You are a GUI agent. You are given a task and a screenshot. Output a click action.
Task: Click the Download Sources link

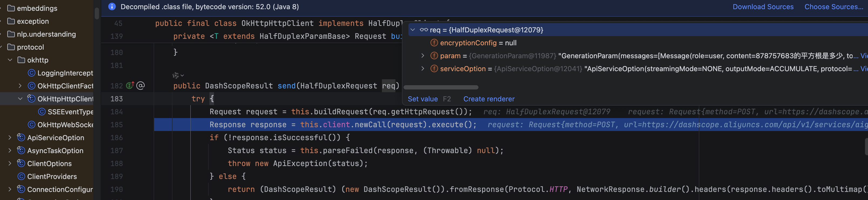pyautogui.click(x=763, y=7)
